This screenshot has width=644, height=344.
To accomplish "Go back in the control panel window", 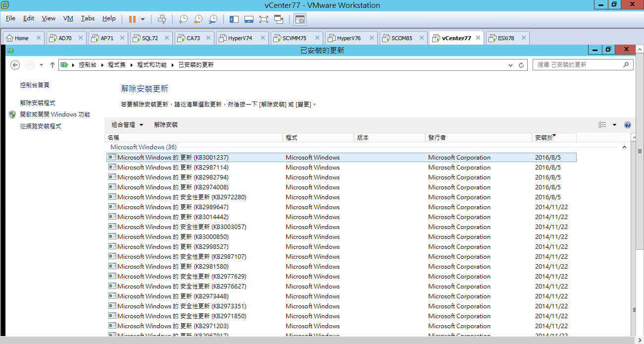I will [15, 65].
